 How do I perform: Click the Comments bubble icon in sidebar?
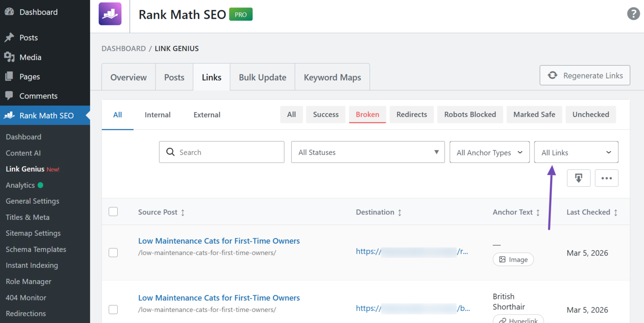pos(9,96)
